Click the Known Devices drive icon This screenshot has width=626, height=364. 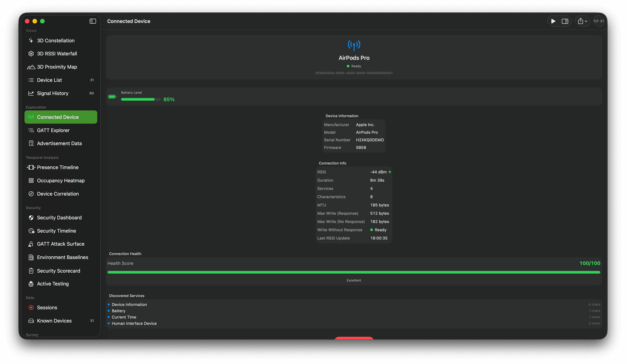coord(31,321)
